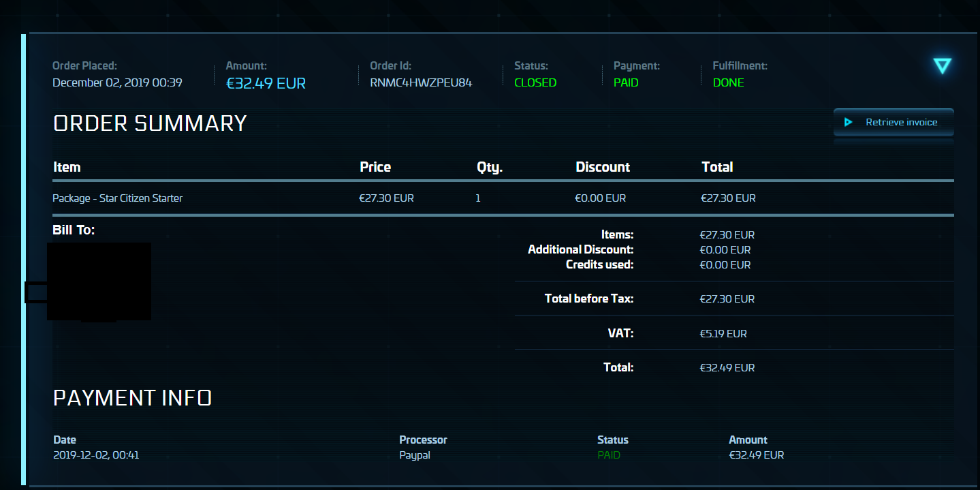Collapse the order details triangle arrow
Screen dimensions: 980x490
tap(942, 65)
